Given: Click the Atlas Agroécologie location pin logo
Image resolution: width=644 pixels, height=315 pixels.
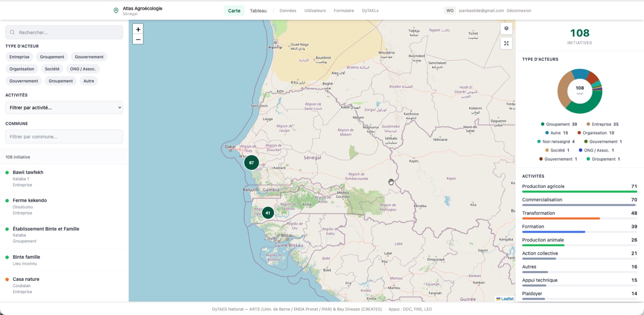Looking at the screenshot, I should pos(116,10).
